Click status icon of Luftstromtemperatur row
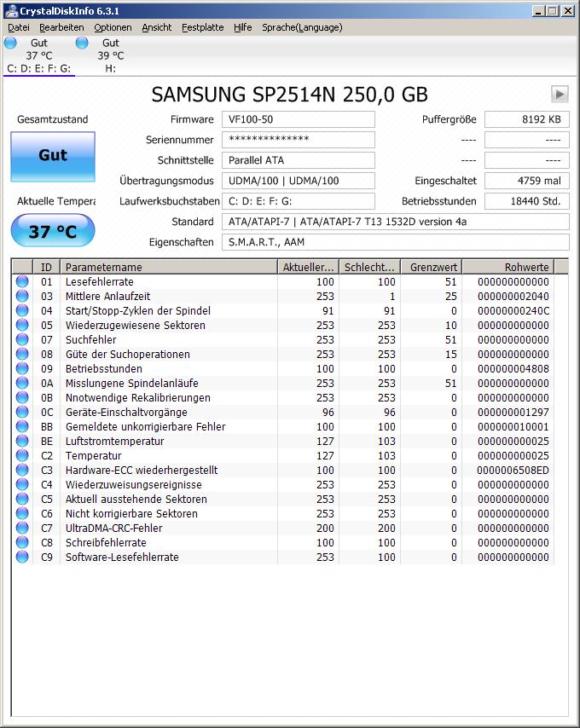580x728 pixels. [22, 441]
